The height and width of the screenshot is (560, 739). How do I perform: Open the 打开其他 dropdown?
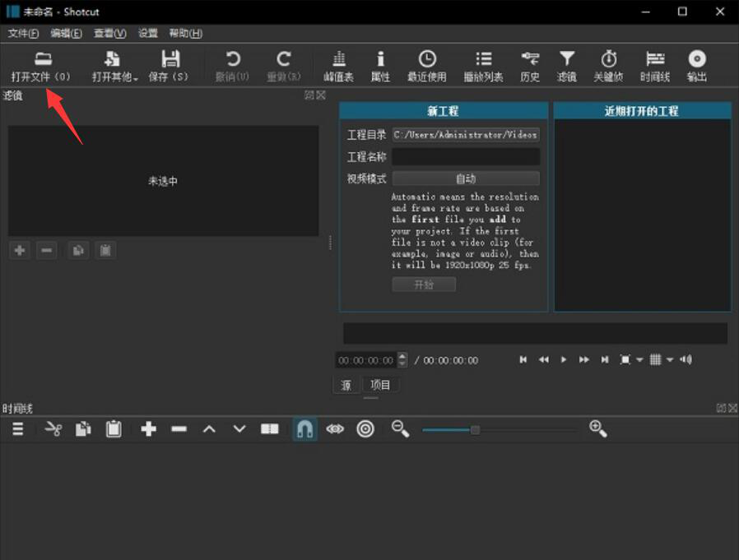(113, 66)
